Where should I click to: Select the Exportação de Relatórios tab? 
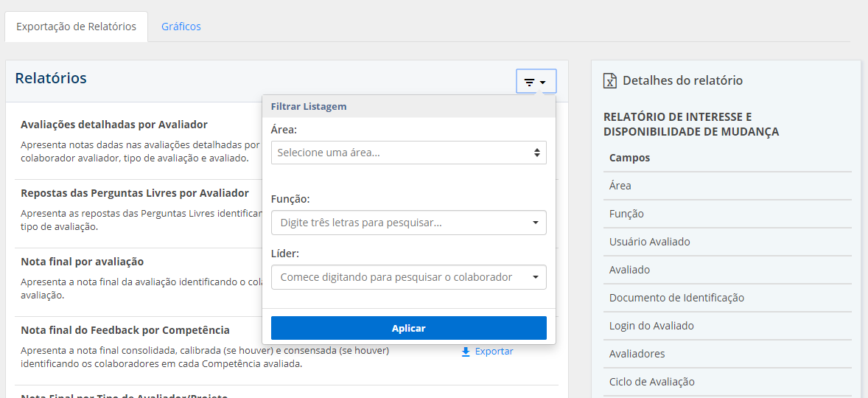coord(76,27)
